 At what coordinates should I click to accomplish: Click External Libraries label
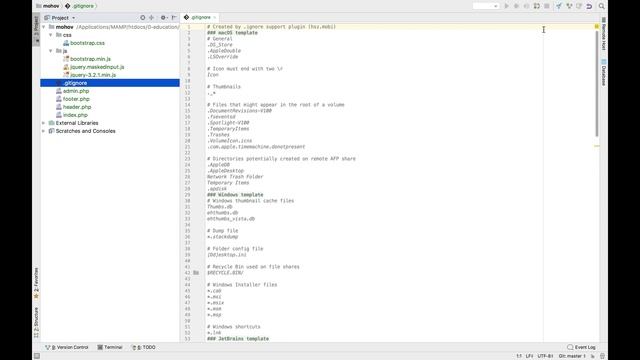coord(77,123)
